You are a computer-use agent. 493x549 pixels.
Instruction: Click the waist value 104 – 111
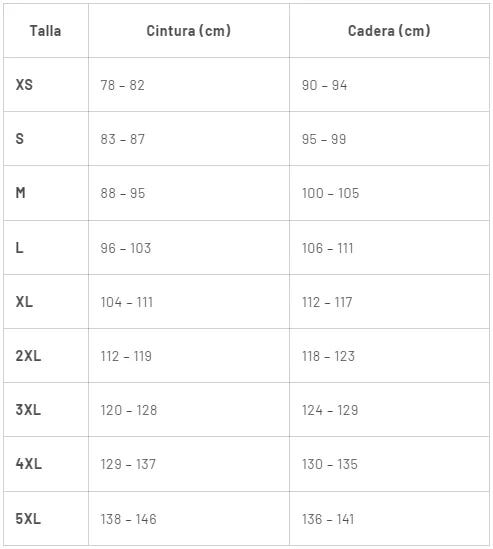[x=127, y=302]
